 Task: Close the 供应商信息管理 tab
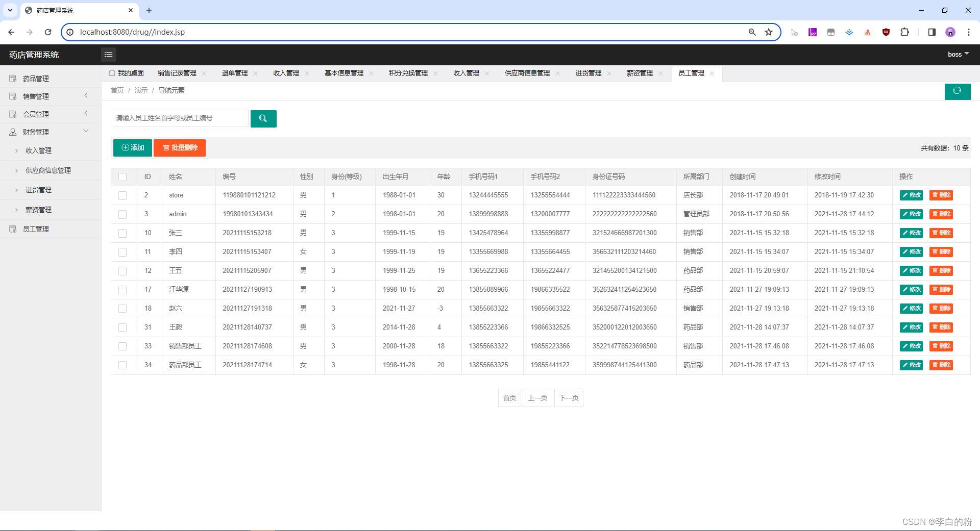[x=557, y=73]
